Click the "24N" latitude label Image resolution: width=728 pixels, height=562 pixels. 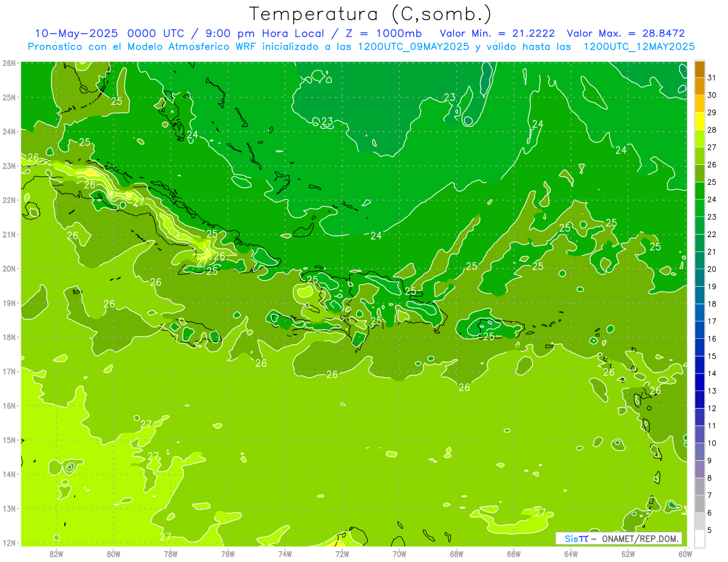(8, 132)
